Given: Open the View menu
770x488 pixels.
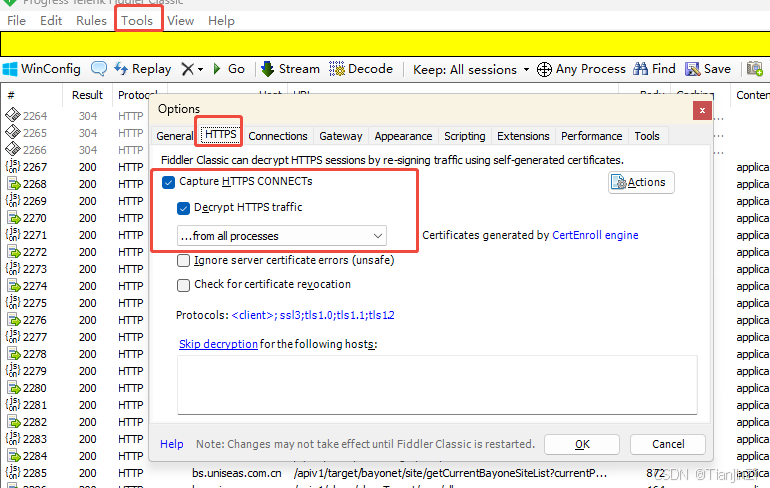Looking at the screenshot, I should tap(180, 21).
